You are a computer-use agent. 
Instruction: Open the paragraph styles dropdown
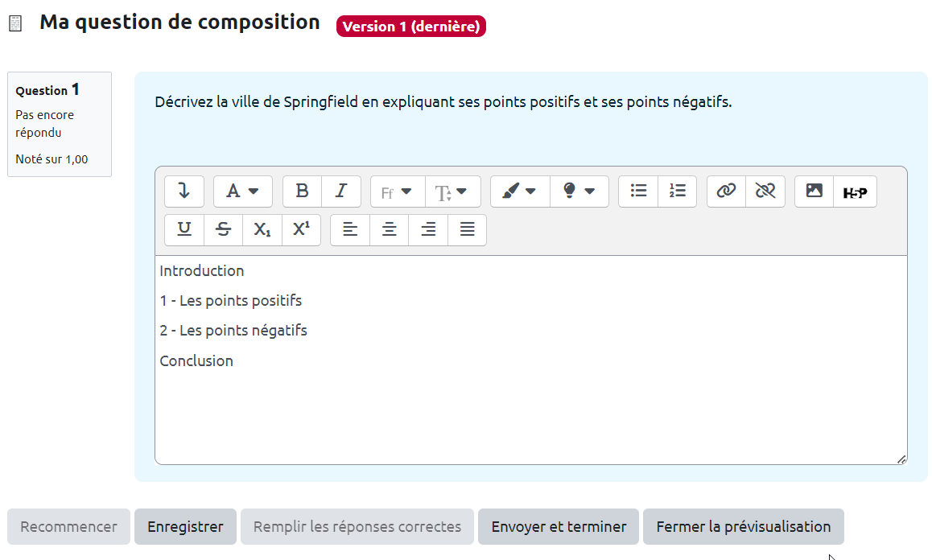click(x=242, y=191)
